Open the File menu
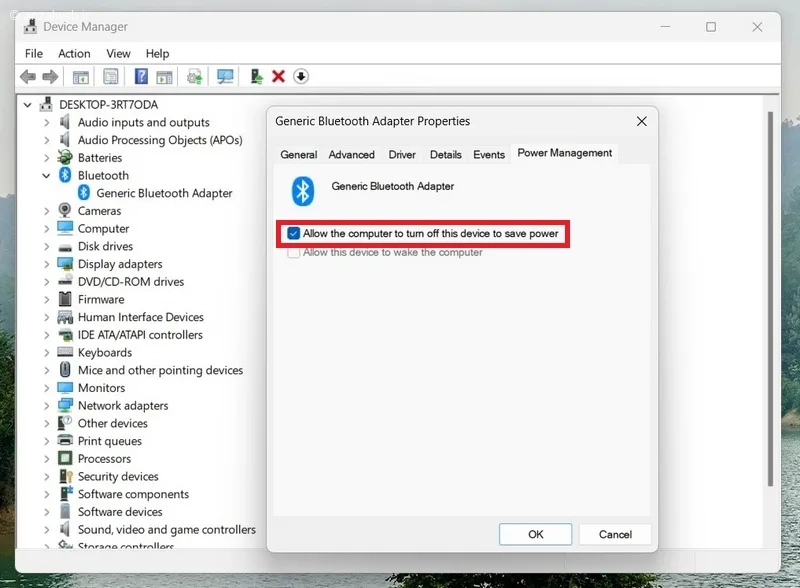Screen dimensions: 800x588 [34, 54]
